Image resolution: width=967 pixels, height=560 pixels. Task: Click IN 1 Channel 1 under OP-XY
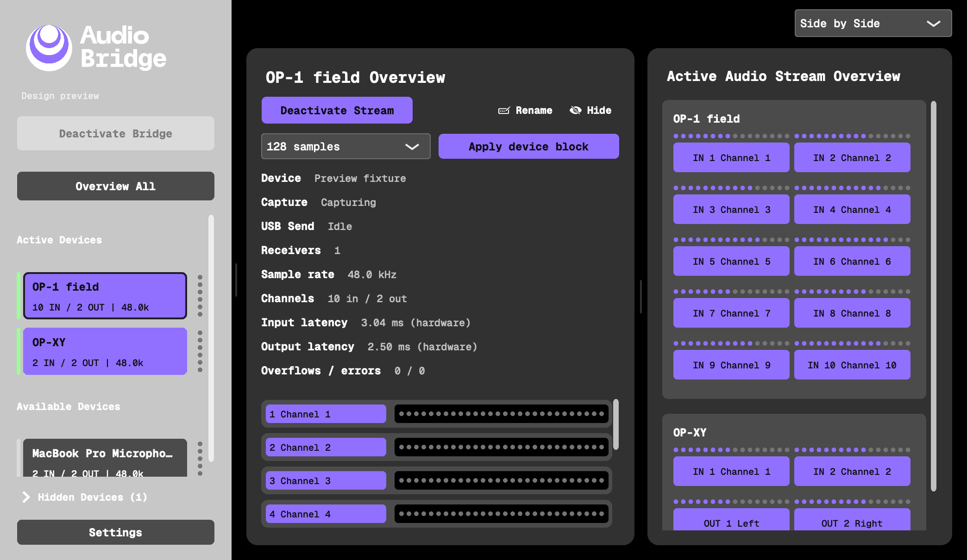coord(731,472)
